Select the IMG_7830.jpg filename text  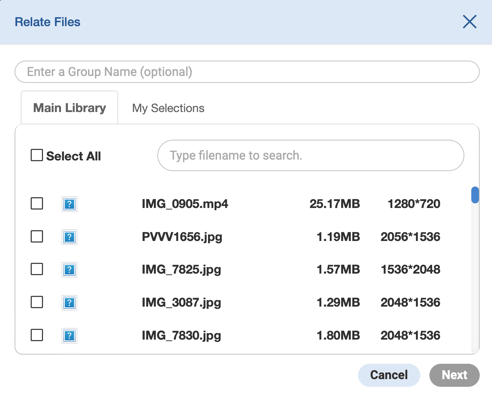[x=181, y=336]
